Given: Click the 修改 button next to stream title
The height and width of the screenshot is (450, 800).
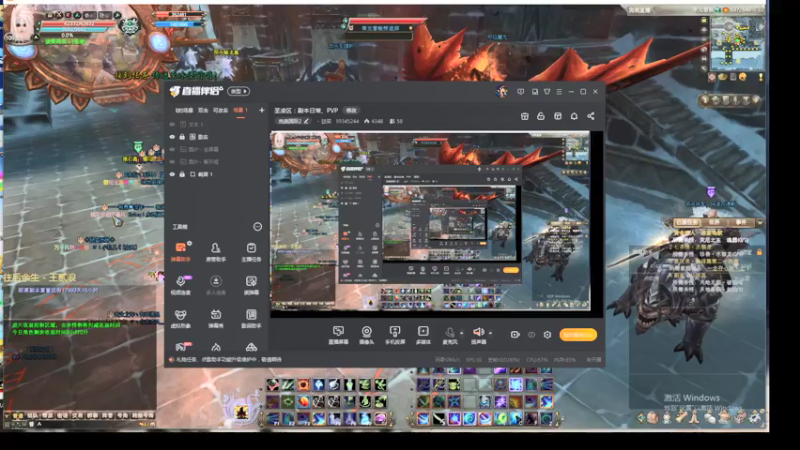Looking at the screenshot, I should [352, 110].
